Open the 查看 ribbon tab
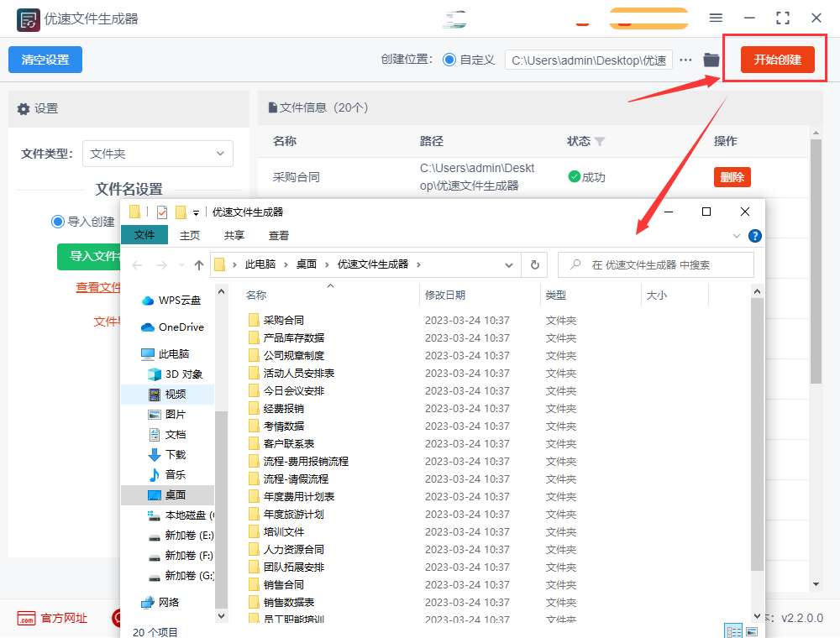 tap(279, 235)
